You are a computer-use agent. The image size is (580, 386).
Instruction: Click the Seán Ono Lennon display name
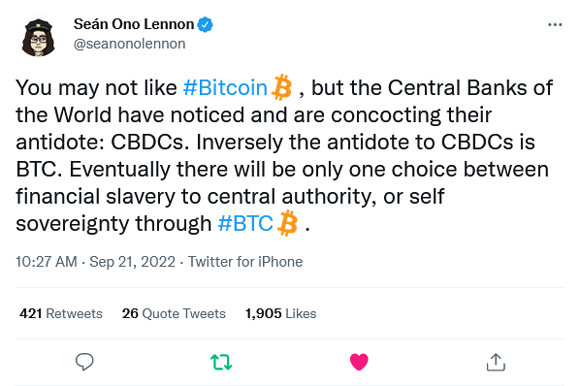(x=134, y=24)
